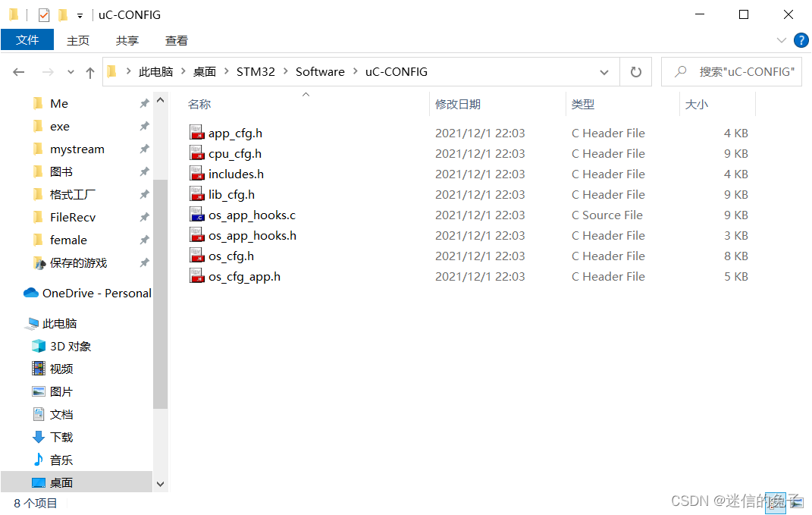Expand the chevron after Software in address bar
812x515 pixels.
tap(356, 71)
